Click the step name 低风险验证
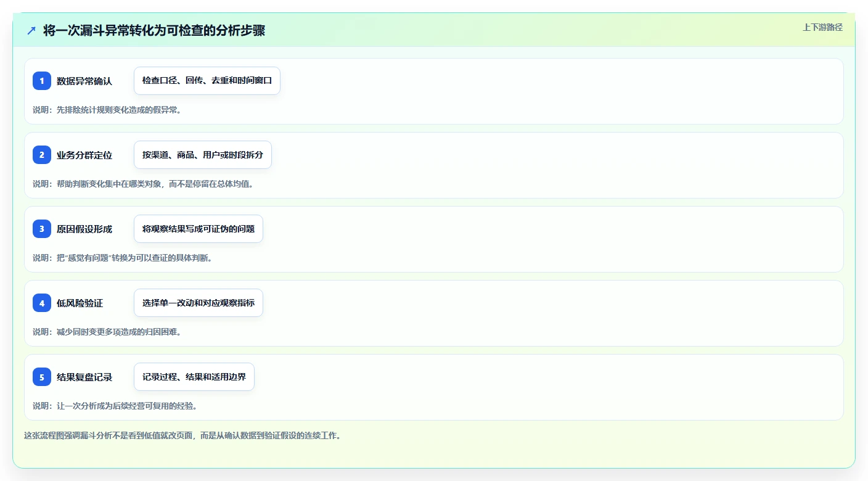868x481 pixels. (80, 303)
